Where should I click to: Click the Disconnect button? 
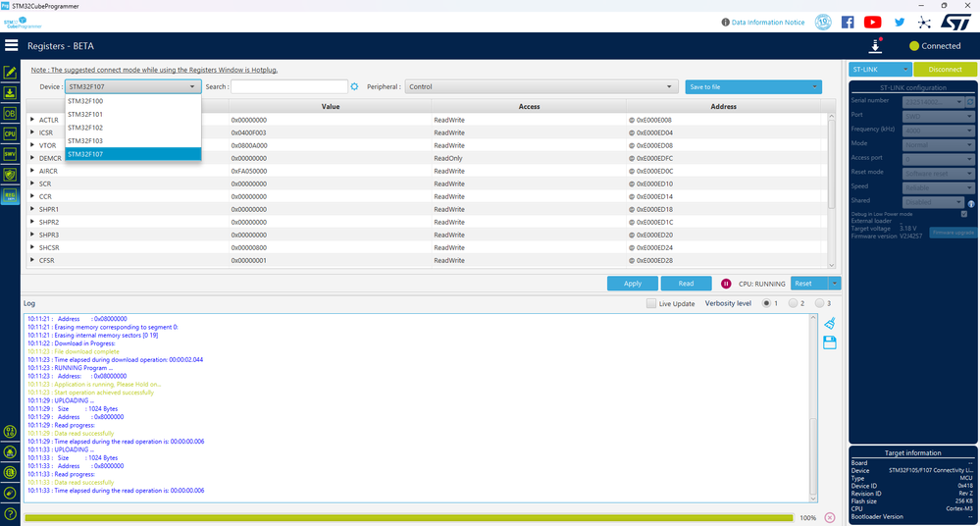945,69
